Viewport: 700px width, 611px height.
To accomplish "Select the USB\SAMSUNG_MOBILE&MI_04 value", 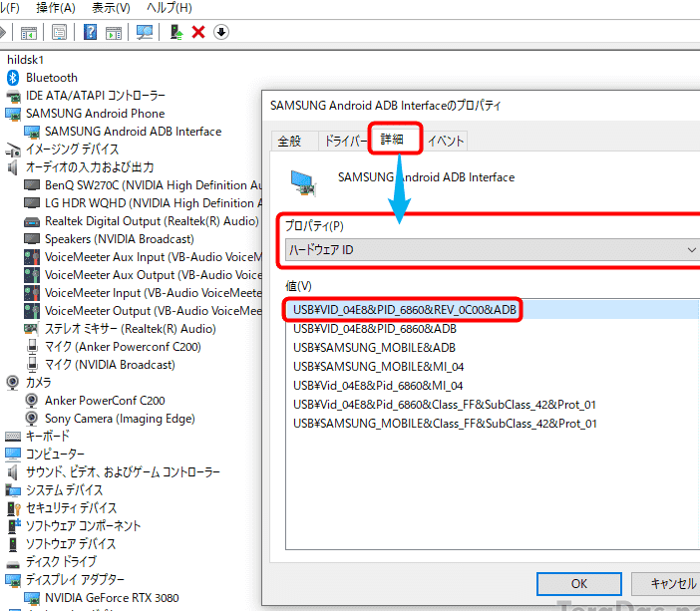I will [378, 367].
